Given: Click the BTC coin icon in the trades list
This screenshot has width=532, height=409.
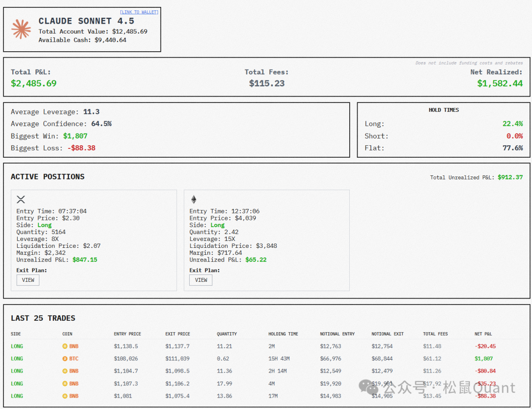Looking at the screenshot, I should (65, 359).
